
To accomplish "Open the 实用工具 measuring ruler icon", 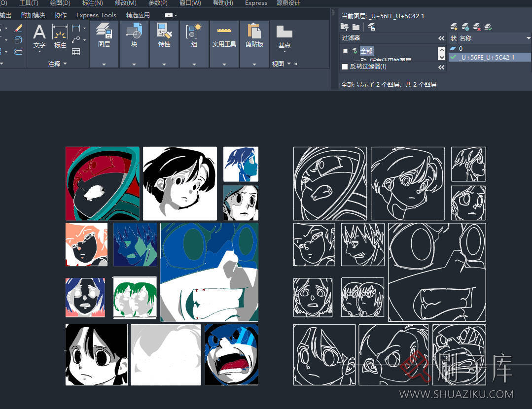I will (224, 31).
